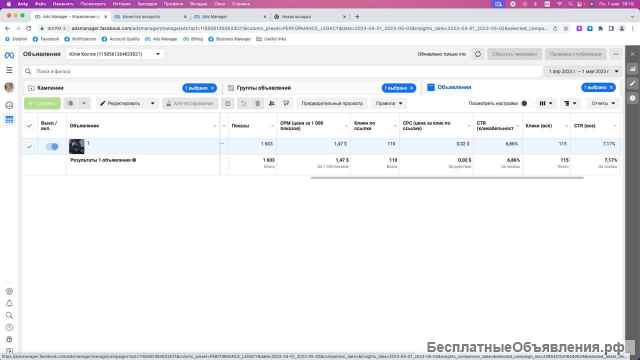Click the undo arrow icon in toolbar
This screenshot has height=360, width=640.
244,103
